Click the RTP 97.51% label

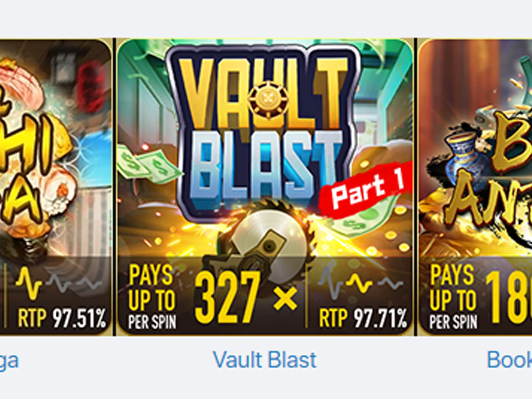pyautogui.click(x=62, y=318)
